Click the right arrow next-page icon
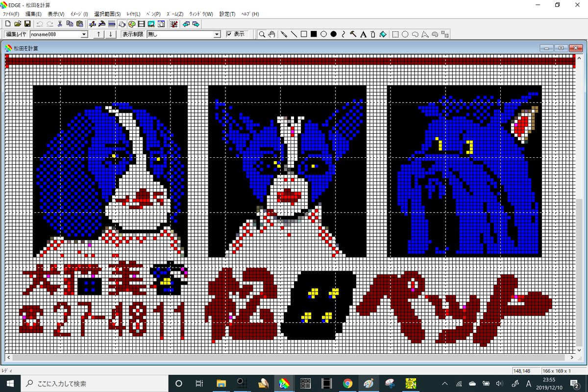 pos(196,24)
